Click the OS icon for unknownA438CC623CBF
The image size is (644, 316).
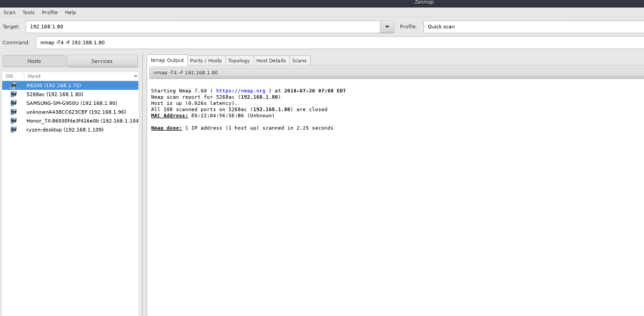point(13,112)
